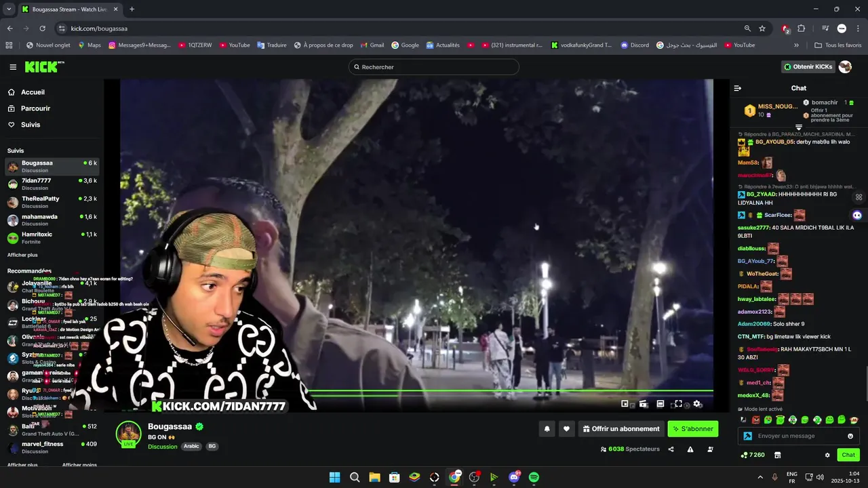Open the Suivis page with the heart icon
Viewport: 868px width, 488px height.
[24, 125]
